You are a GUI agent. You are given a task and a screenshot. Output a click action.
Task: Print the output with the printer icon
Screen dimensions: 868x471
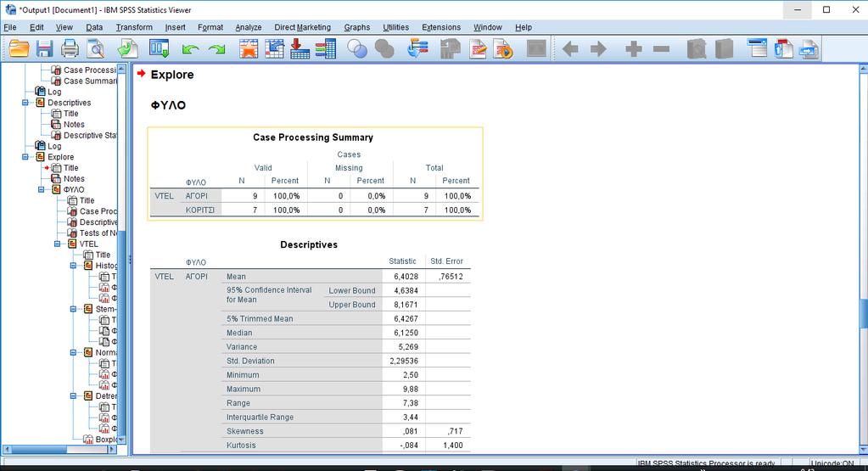[x=70, y=48]
